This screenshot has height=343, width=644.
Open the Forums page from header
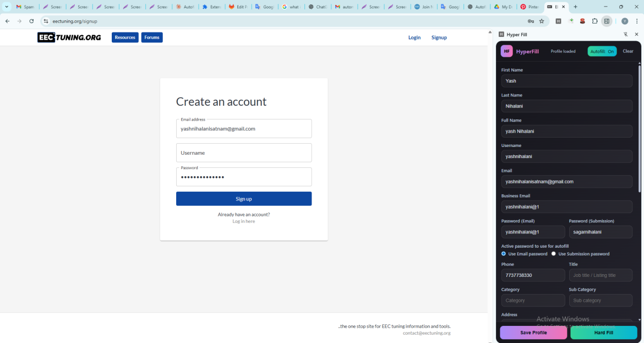[152, 37]
